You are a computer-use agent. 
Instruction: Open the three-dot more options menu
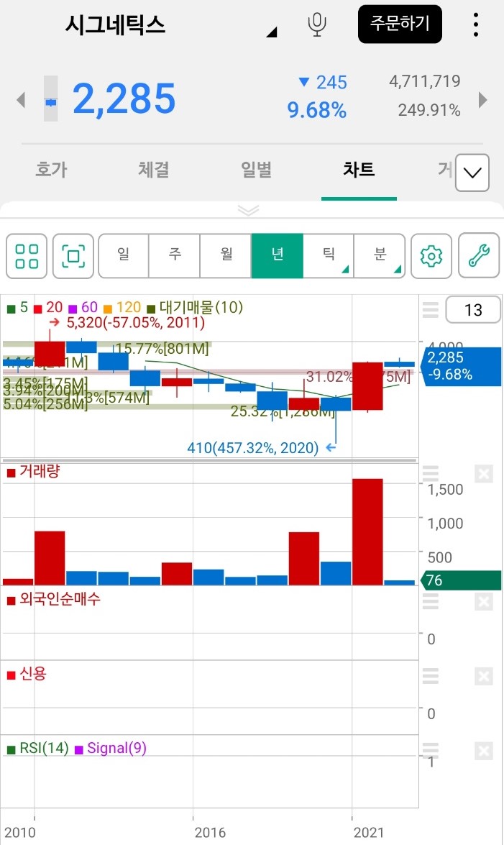tap(475, 24)
